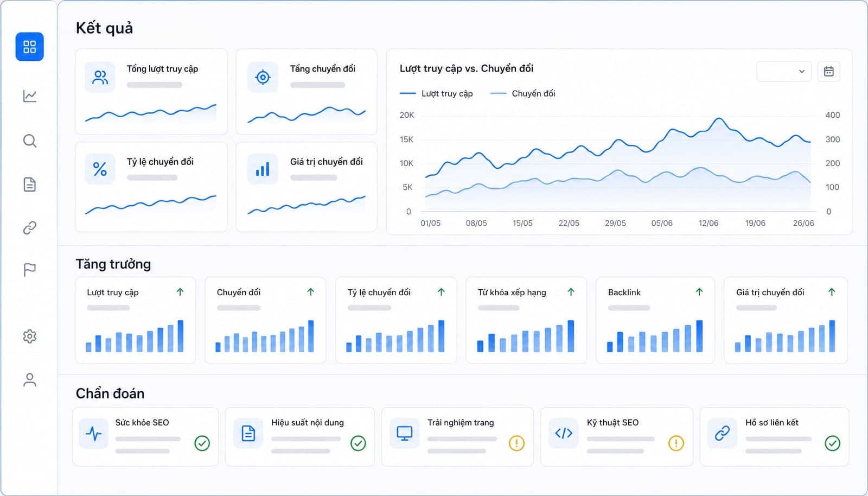The height and width of the screenshot is (496, 868).
Task: Click users icon in Tổng lượt truy cập card
Action: [x=100, y=77]
